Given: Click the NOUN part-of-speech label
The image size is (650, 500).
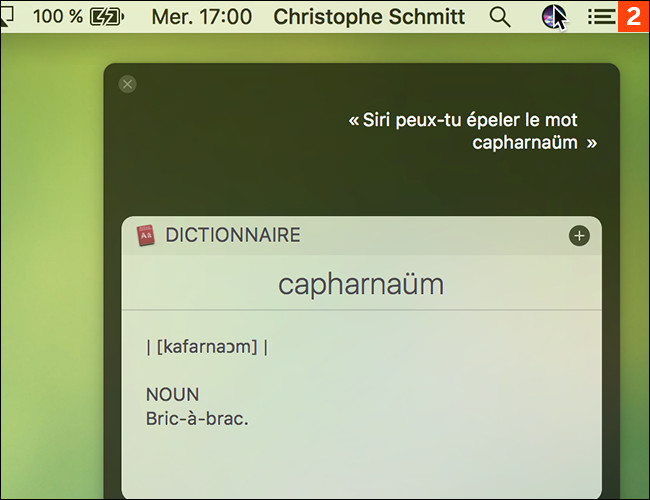Looking at the screenshot, I should (x=172, y=394).
